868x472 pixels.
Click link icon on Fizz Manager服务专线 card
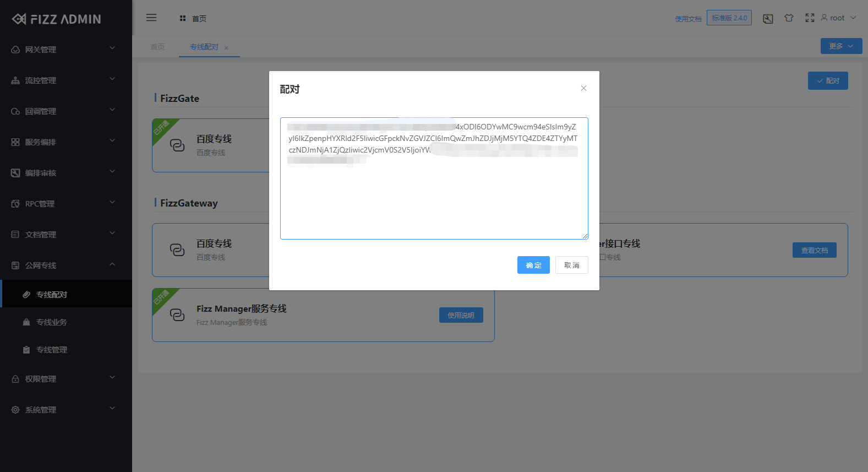click(x=177, y=314)
